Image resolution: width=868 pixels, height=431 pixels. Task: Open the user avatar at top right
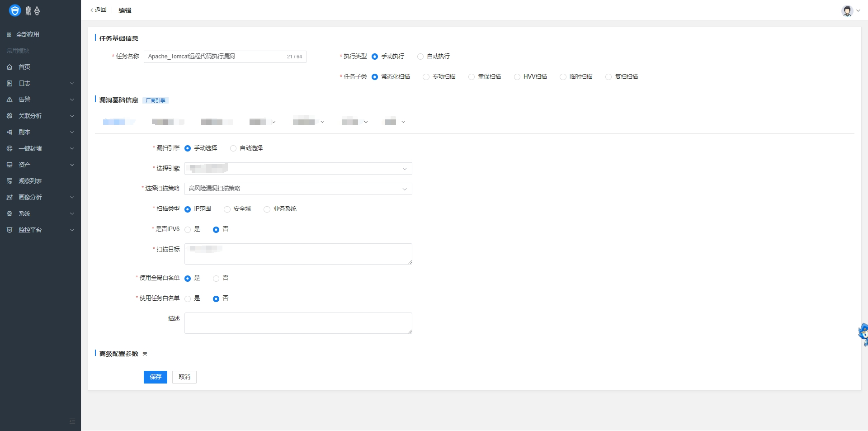coord(847,10)
